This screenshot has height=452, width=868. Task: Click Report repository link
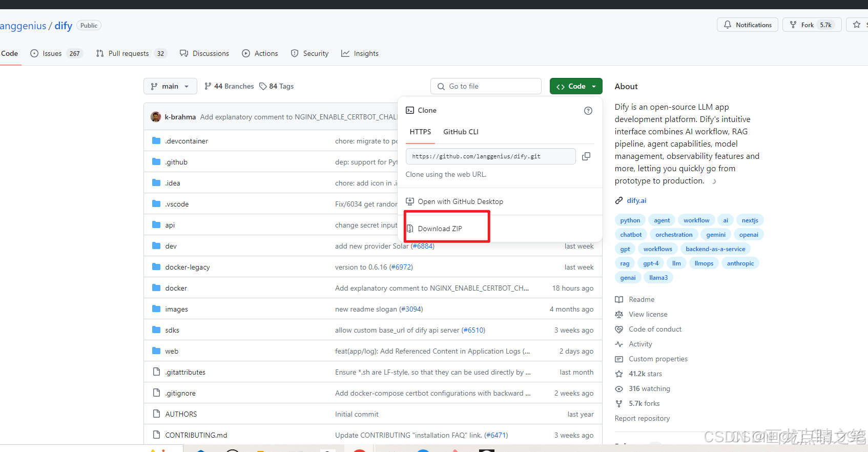642,418
